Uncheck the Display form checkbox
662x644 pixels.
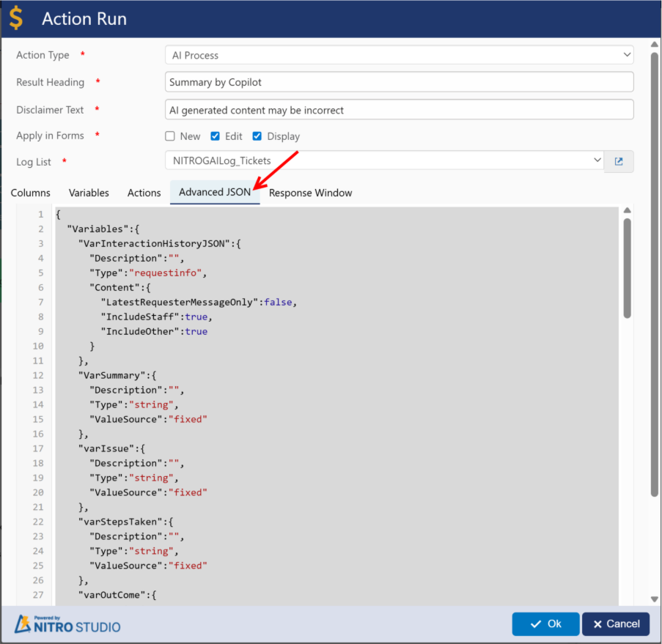point(257,136)
